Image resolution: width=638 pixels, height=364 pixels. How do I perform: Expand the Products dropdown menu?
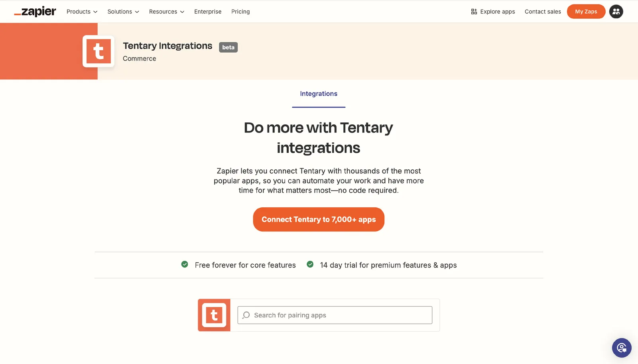pos(82,12)
